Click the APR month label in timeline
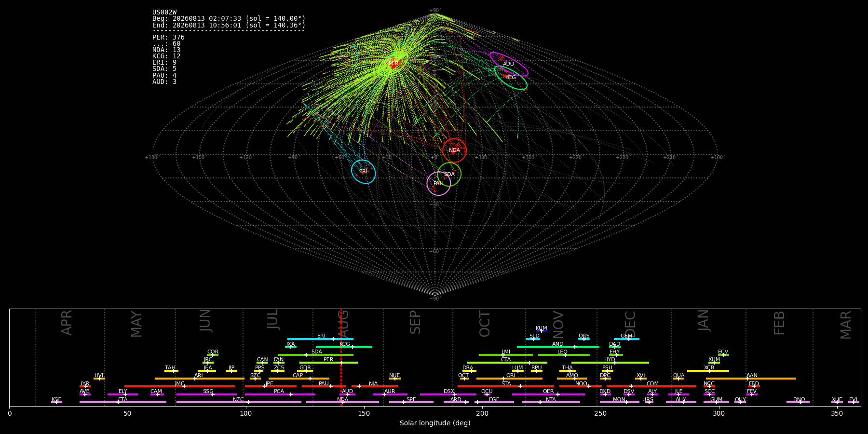The height and width of the screenshot is (434, 868). coord(67,323)
